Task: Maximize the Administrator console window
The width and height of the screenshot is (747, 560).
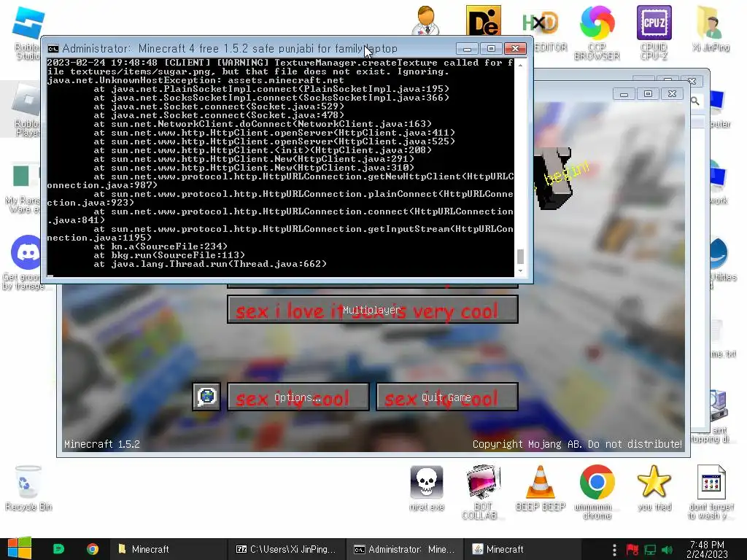Action: click(491, 49)
